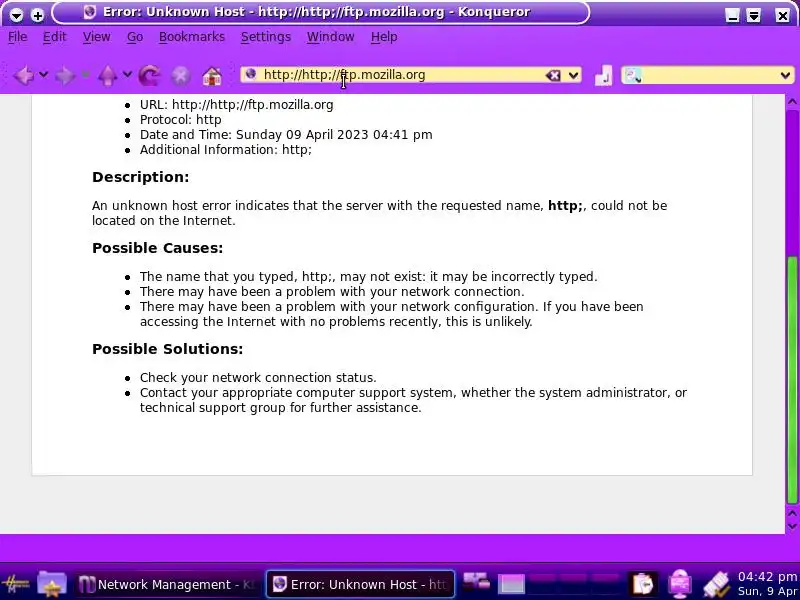Screen dimensions: 800x600
Task: Click the 'Possible Solutions:' heading
Action: coord(167,349)
